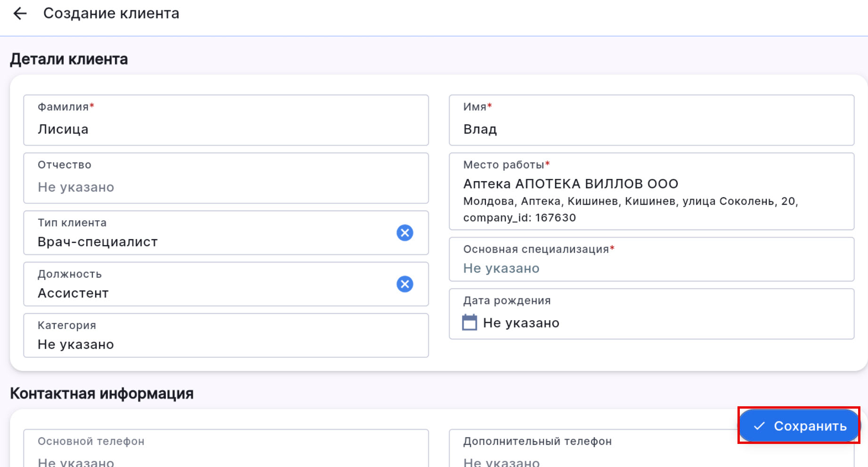Screen dimensions: 868x467
Task: Click the checkmark inside the Save button
Action: pos(759,426)
